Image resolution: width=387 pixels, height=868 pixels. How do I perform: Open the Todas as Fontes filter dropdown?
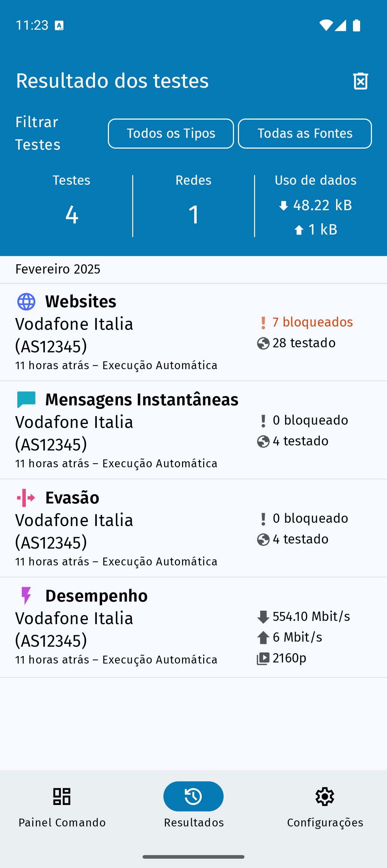[x=305, y=134]
